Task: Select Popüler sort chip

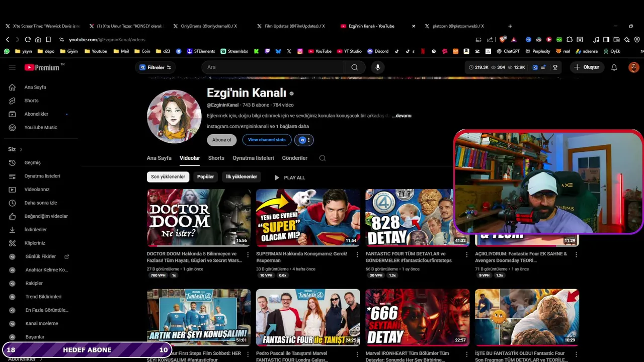Action: point(205,176)
